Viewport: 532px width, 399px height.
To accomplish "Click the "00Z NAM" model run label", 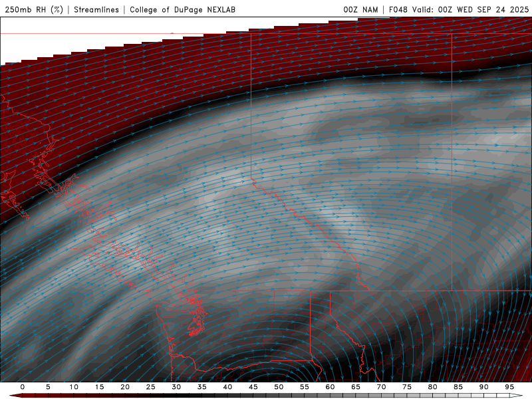I will [x=360, y=9].
